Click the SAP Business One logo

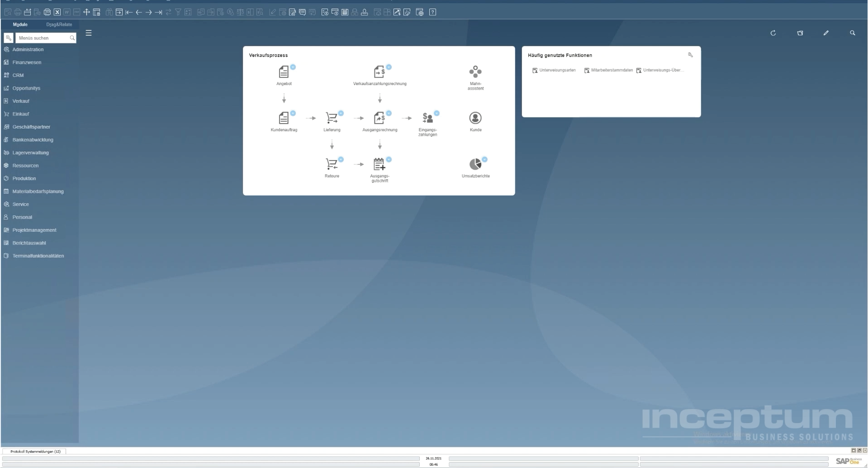coord(848,461)
